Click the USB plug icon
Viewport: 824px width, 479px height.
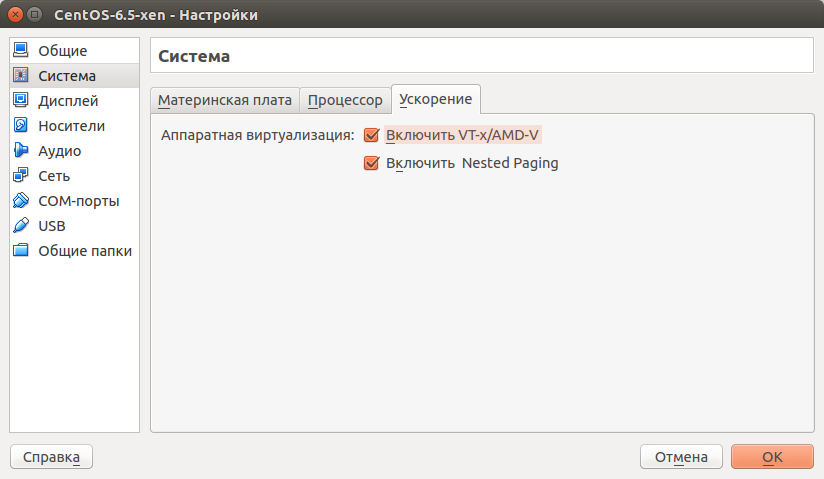point(21,225)
